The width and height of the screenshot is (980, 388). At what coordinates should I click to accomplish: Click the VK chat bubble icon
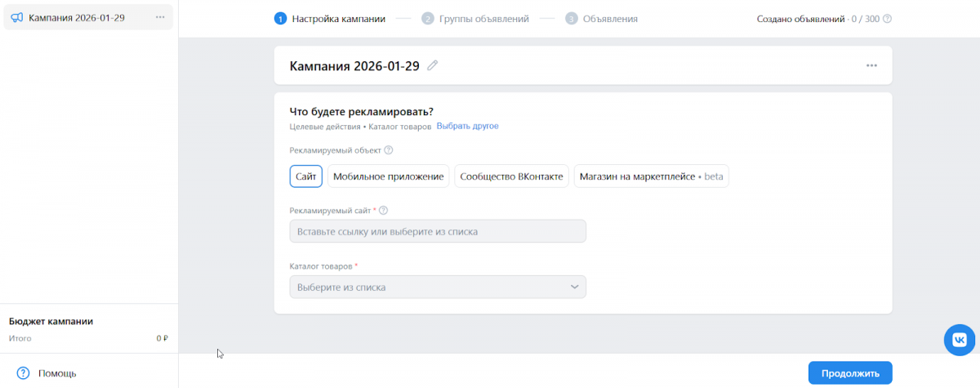(959, 339)
